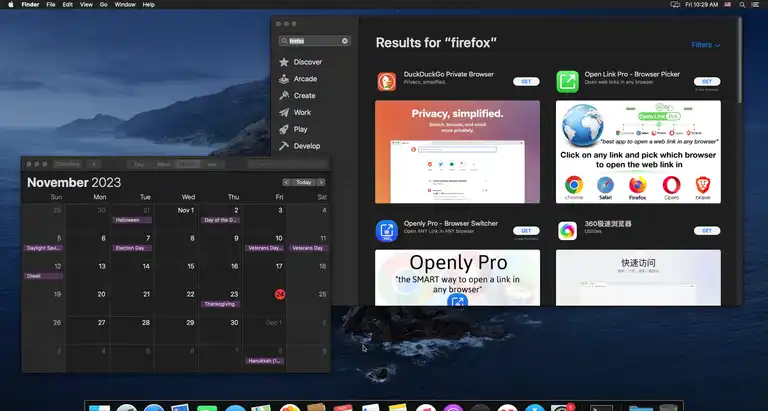The width and height of the screenshot is (768, 411).
Task: Open the Privacy, simplified. preview image
Action: (457, 152)
